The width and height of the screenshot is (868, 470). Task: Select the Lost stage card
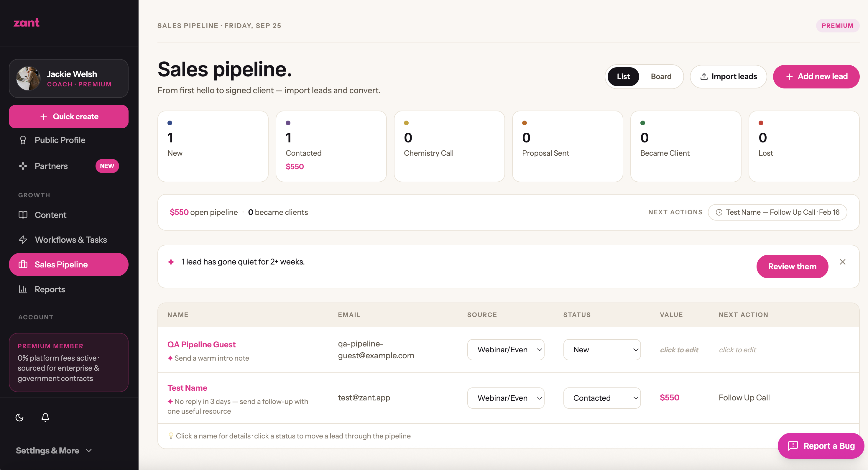pyautogui.click(x=804, y=146)
